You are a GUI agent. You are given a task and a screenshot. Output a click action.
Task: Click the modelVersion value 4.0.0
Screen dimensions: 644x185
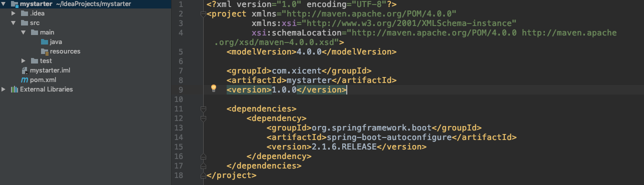[x=309, y=51]
